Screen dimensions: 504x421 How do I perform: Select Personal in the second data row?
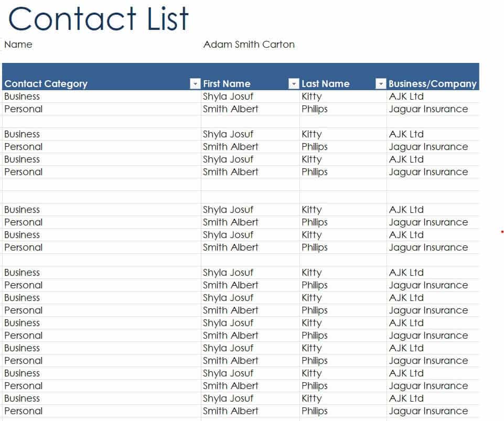[x=24, y=109]
